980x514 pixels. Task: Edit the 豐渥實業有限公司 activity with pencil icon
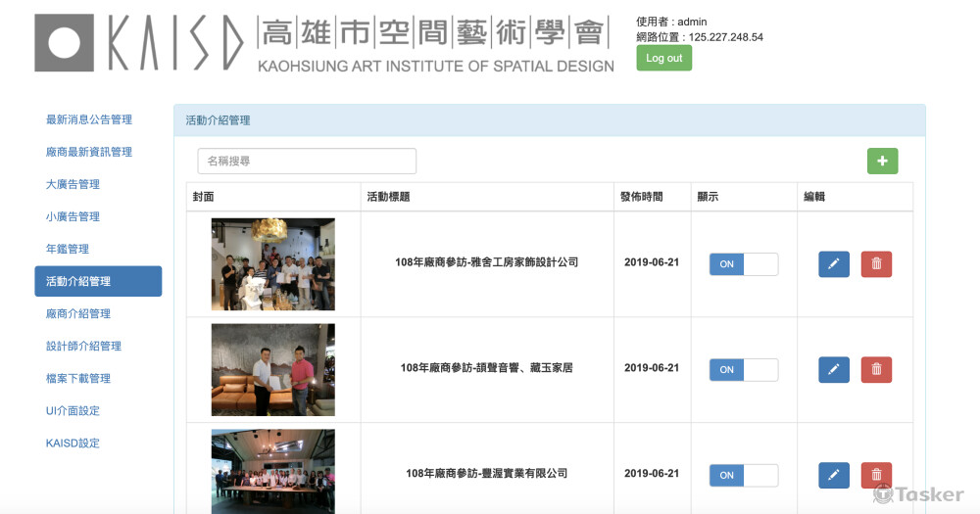(x=833, y=475)
